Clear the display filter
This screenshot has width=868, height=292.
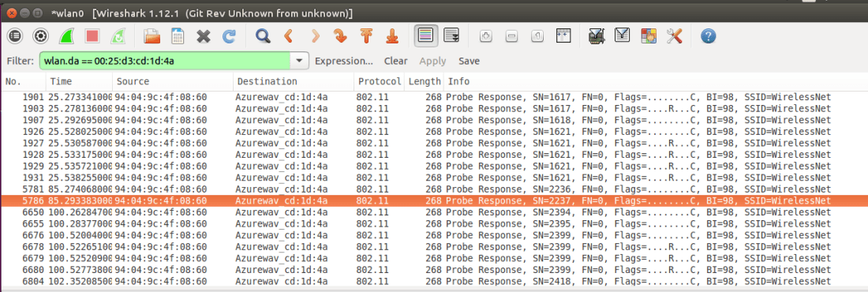coord(396,61)
